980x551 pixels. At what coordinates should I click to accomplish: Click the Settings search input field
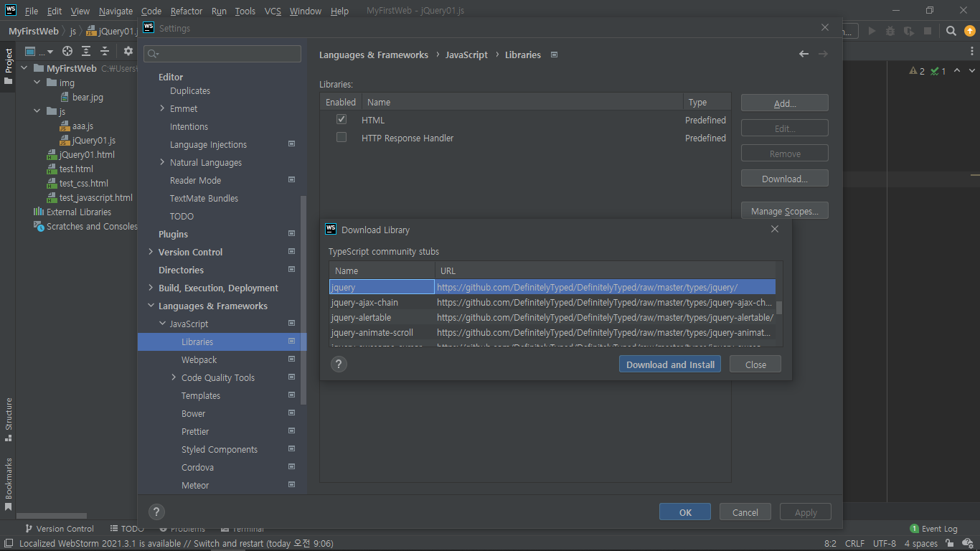(x=222, y=54)
